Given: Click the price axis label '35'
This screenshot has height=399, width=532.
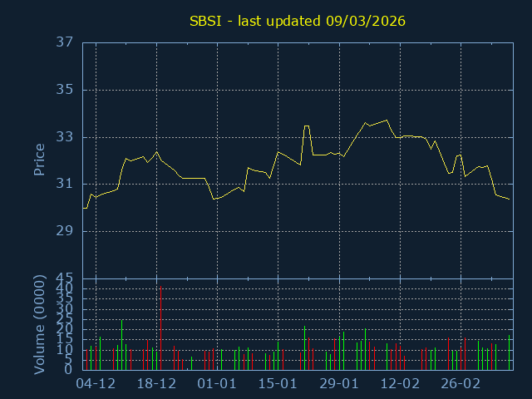Looking at the screenshot, I should click(x=65, y=90).
